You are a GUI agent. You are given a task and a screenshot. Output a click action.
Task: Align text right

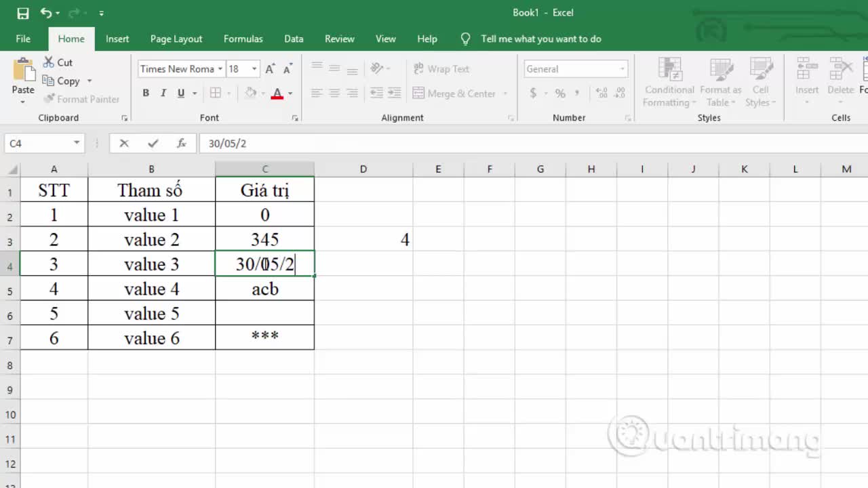[352, 94]
